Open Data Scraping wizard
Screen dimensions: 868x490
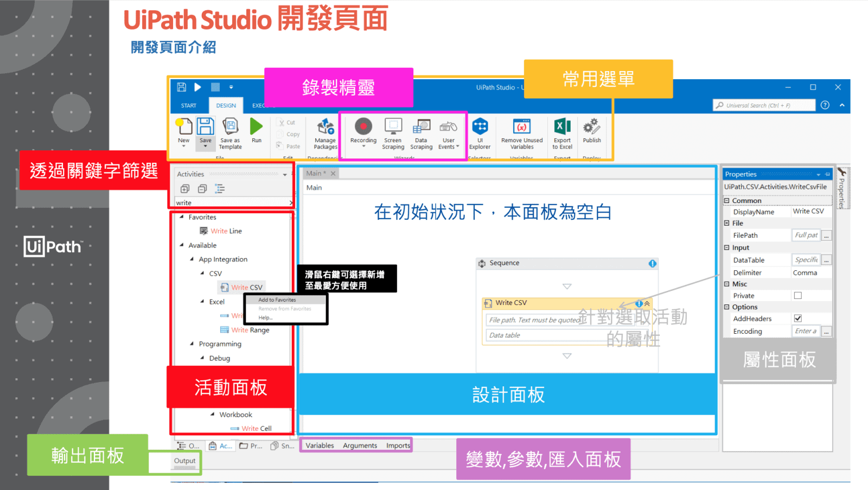pyautogui.click(x=422, y=133)
